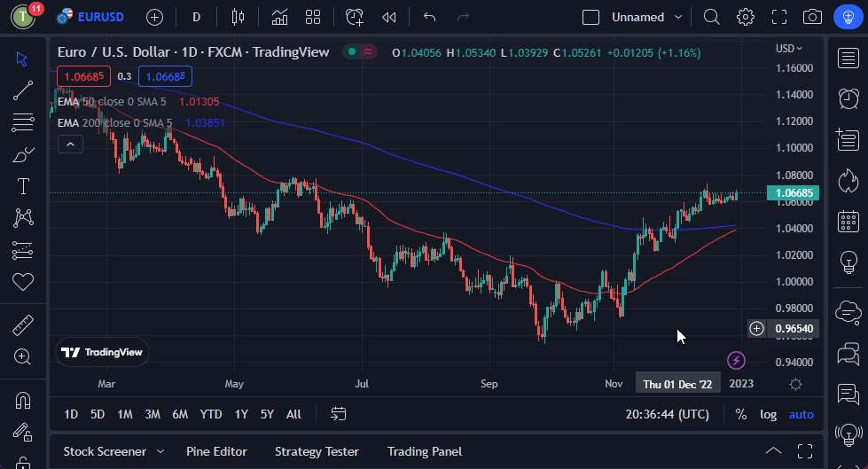The width and height of the screenshot is (868, 469).
Task: Expand the Unnamed layout dropdown
Action: click(x=678, y=17)
